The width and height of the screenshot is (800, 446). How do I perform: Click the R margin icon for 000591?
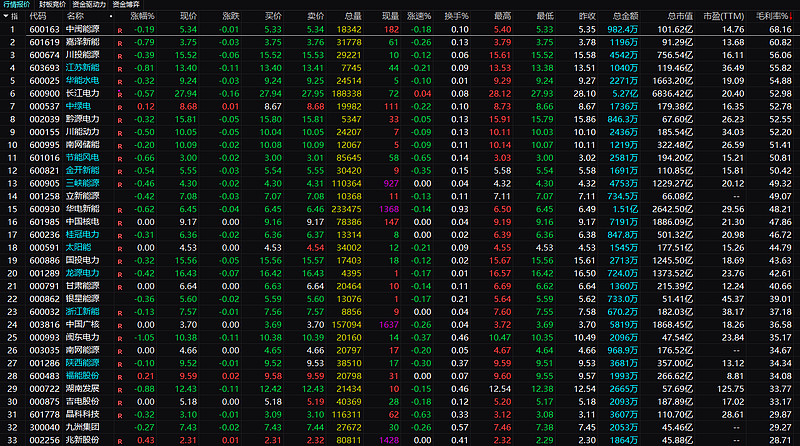click(x=120, y=249)
